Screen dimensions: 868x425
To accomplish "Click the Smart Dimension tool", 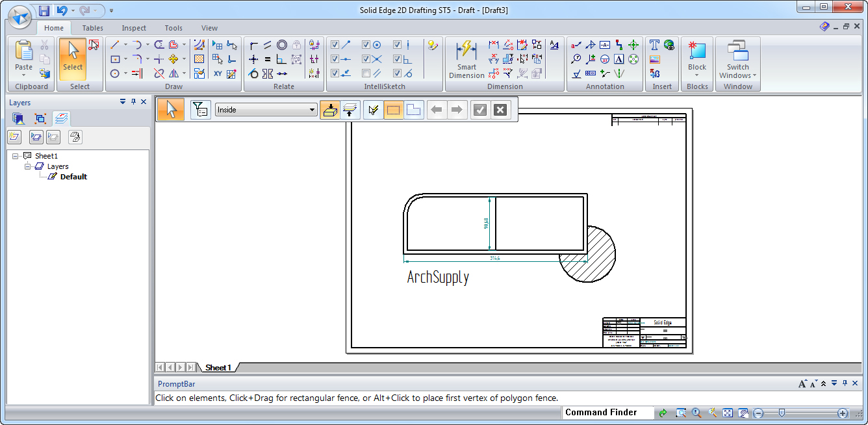I will [466, 59].
